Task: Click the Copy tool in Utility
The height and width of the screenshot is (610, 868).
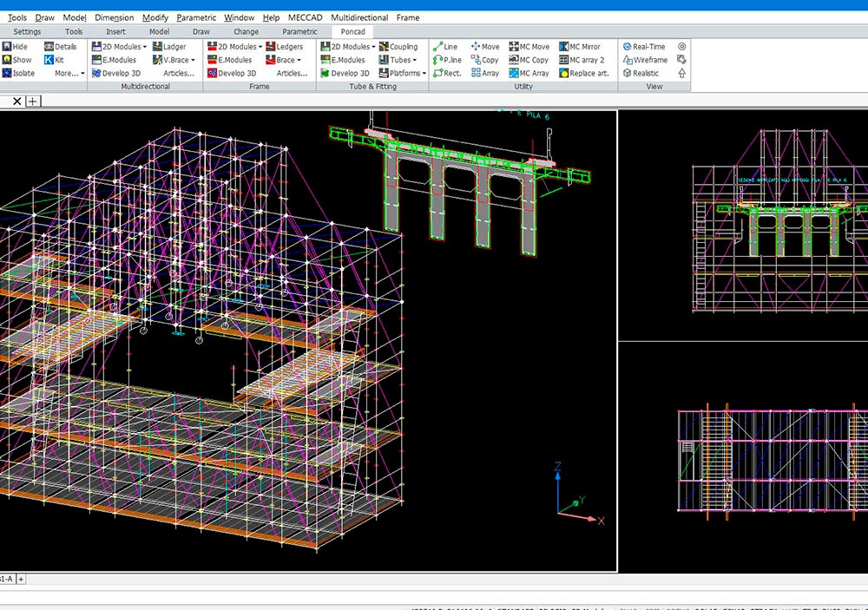Action: pos(485,60)
